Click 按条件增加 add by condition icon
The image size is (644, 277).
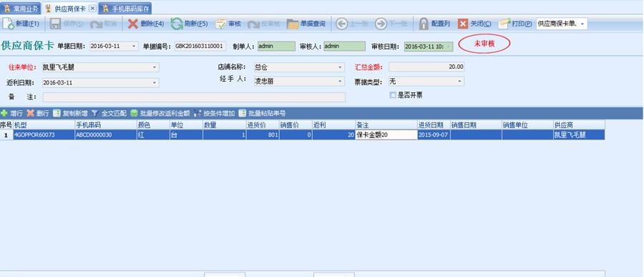pos(197,113)
